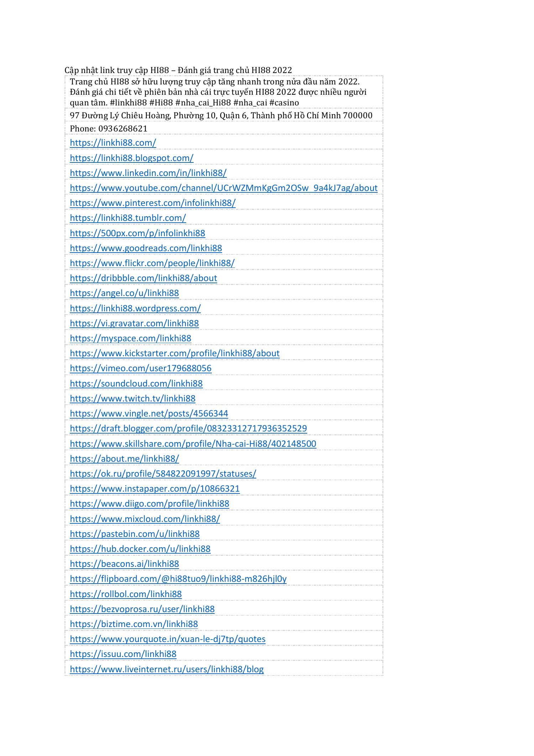534x756 pixels.
Task: Visit the Flickr people linkhi88 link
Action: pos(152,263)
